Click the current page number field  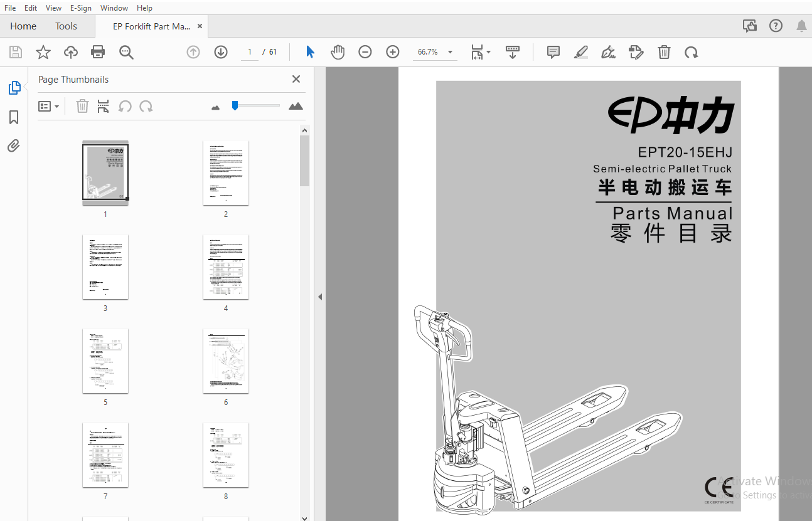pos(250,52)
